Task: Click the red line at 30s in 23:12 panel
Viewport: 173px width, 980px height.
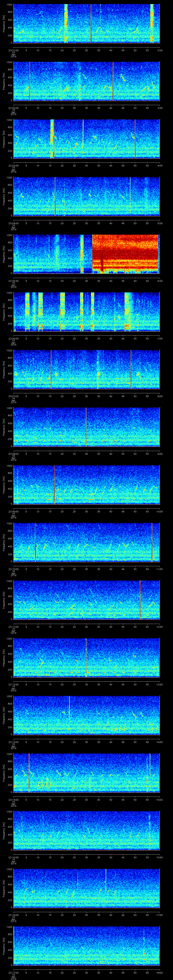Action: pos(86,657)
